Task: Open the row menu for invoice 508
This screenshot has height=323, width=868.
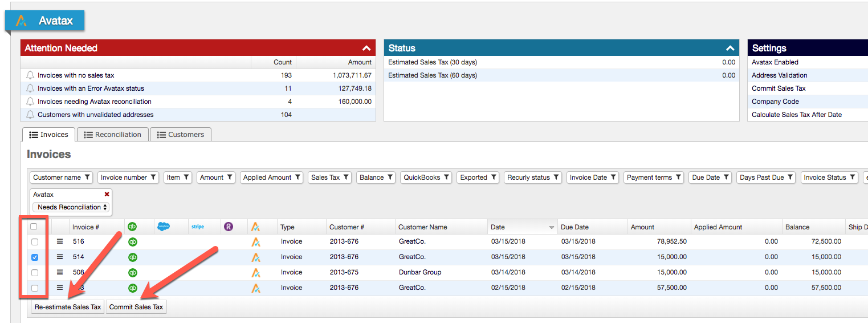Action: click(x=60, y=272)
